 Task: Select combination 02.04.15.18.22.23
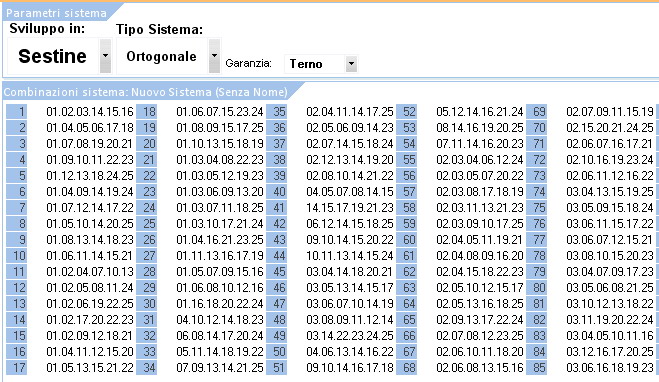click(x=480, y=271)
